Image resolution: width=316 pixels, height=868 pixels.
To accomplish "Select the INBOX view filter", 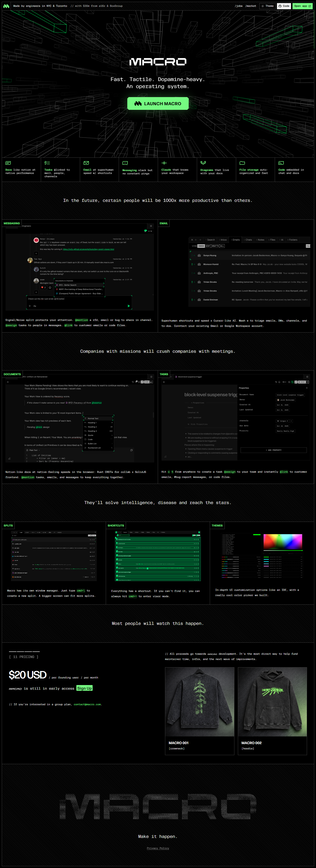I will [201, 246].
